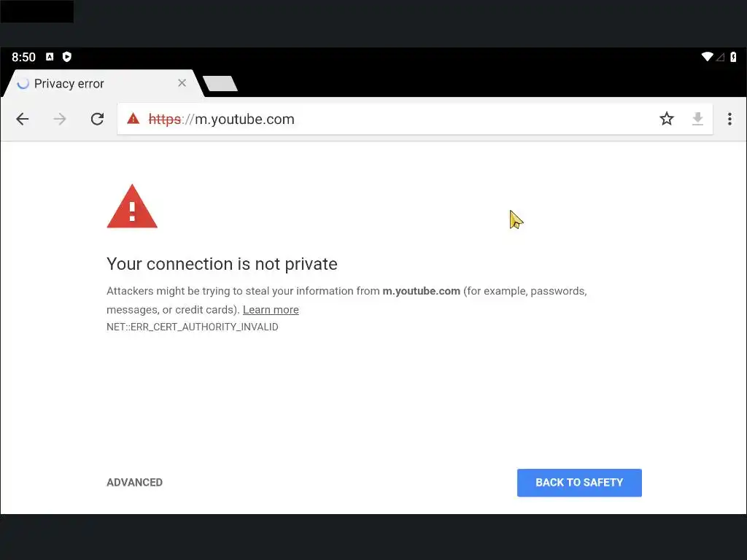Close the Privacy error tab

[x=182, y=83]
